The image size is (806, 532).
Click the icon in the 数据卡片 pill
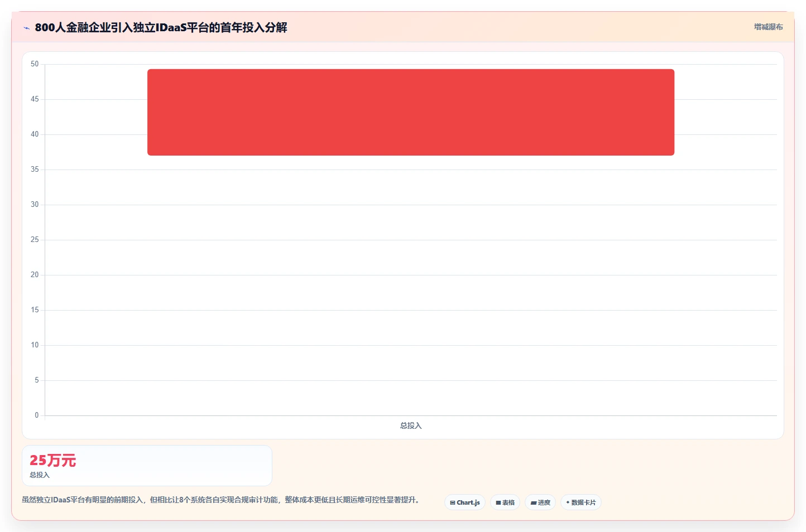point(568,502)
